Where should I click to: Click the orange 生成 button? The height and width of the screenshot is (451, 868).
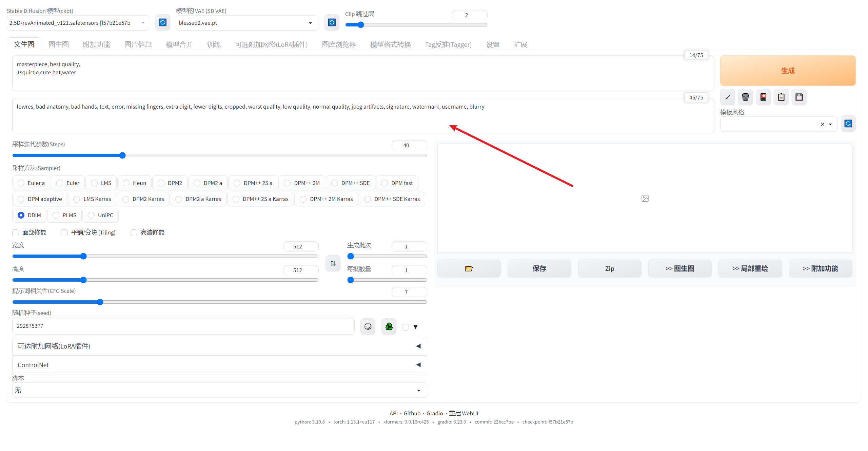[787, 71]
